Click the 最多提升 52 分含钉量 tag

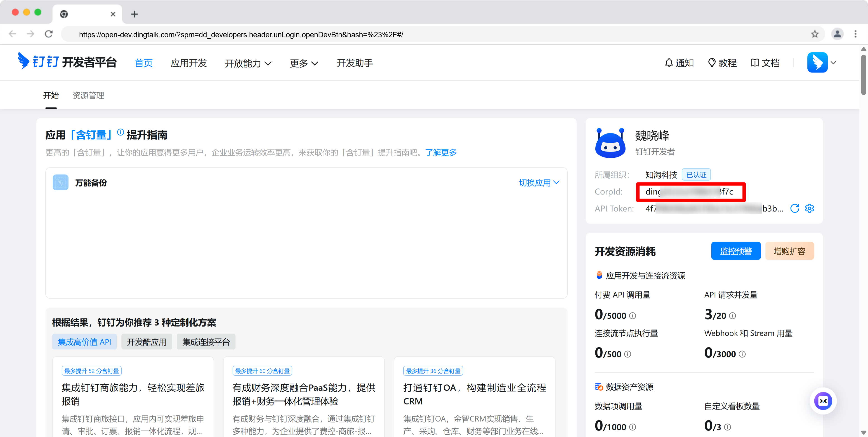[91, 371]
